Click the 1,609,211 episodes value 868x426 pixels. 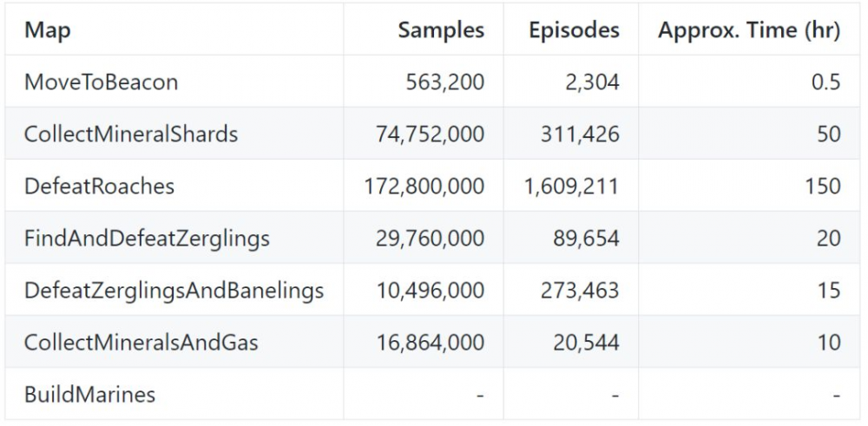click(571, 187)
